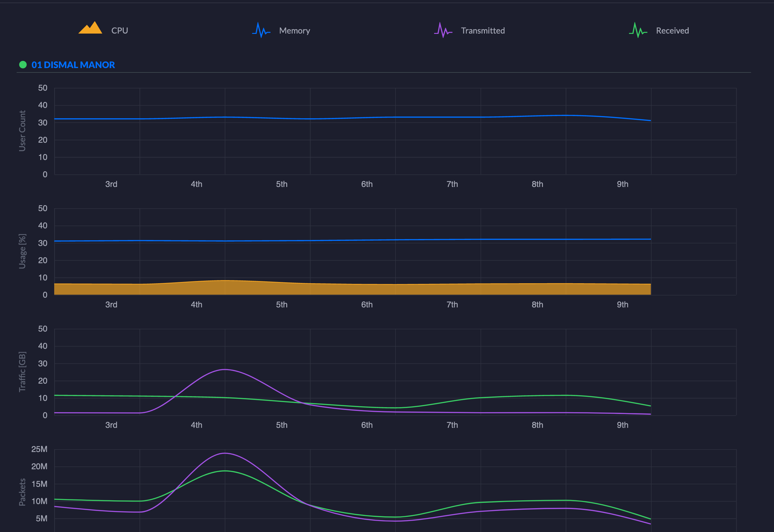This screenshot has height=532, width=774.
Task: Click the green peak in Packets chart
Action: point(225,471)
